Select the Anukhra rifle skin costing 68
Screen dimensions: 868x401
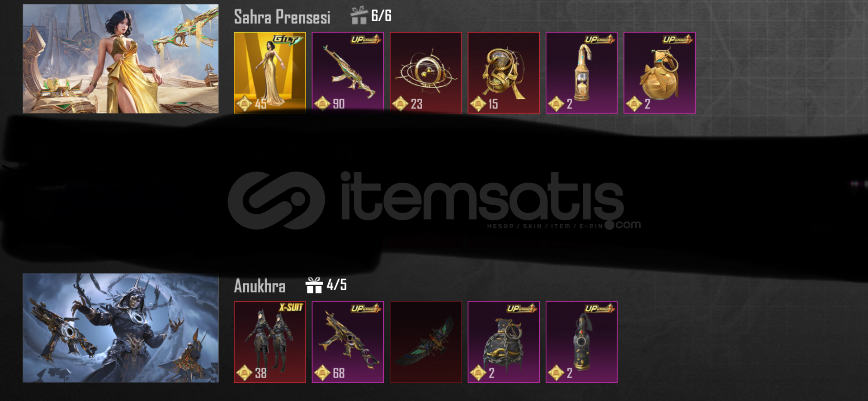(x=348, y=342)
